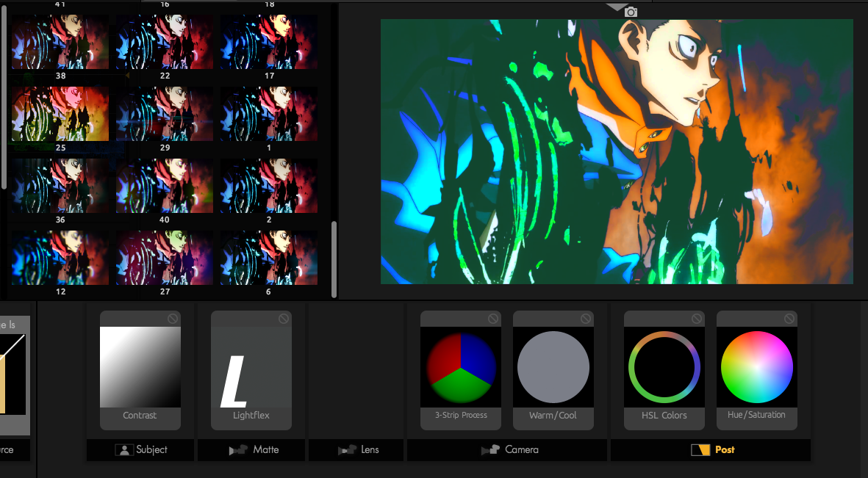Click the scrollbar at the looks panel's left edge
The image size is (868, 478).
pyautogui.click(x=4, y=97)
